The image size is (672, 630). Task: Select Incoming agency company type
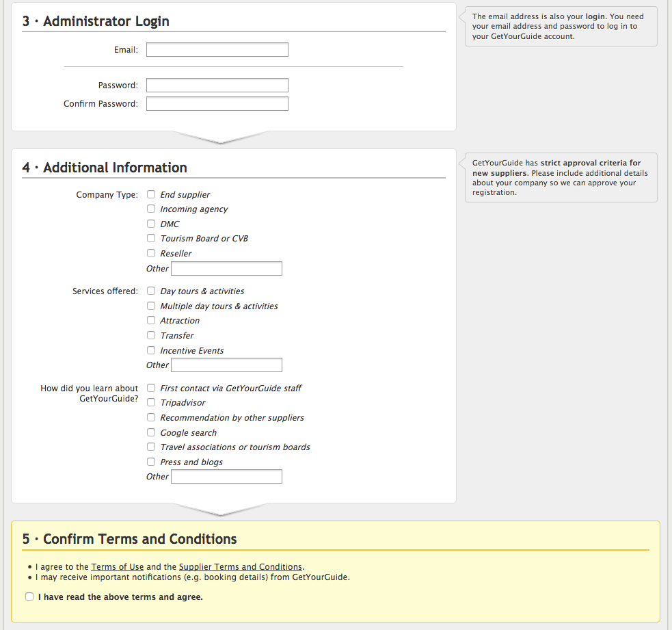tap(152, 209)
